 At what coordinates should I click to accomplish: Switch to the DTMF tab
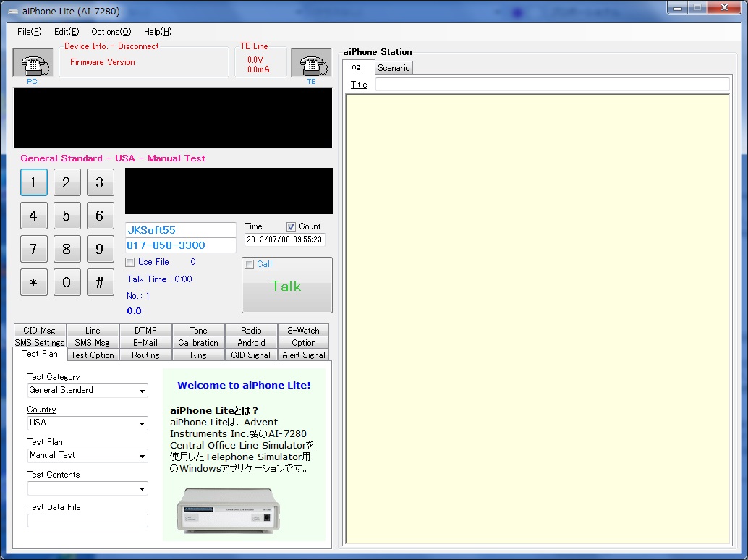[x=145, y=330]
